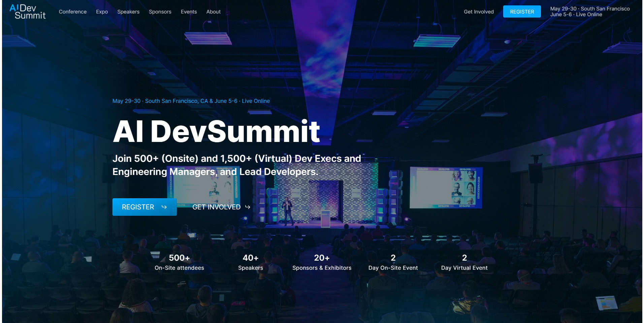Click the AI DevSummit main heading
This screenshot has height=323, width=644.
point(216,131)
